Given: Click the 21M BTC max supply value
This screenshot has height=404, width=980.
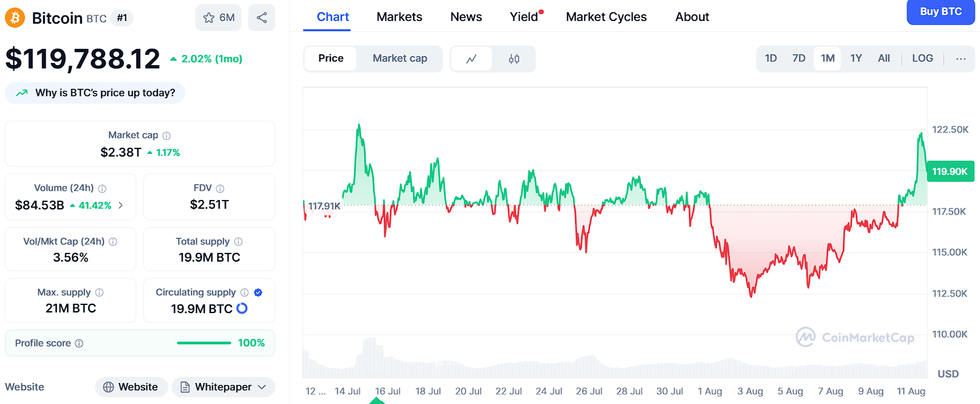Looking at the screenshot, I should pos(71,308).
